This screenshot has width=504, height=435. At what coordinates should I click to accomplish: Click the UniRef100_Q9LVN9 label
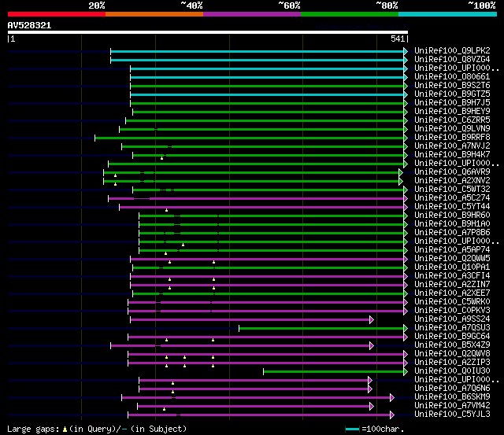point(452,129)
